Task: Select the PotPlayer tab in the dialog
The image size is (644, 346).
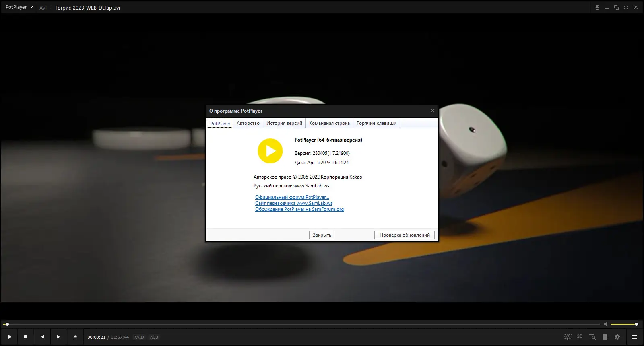Action: click(x=220, y=123)
